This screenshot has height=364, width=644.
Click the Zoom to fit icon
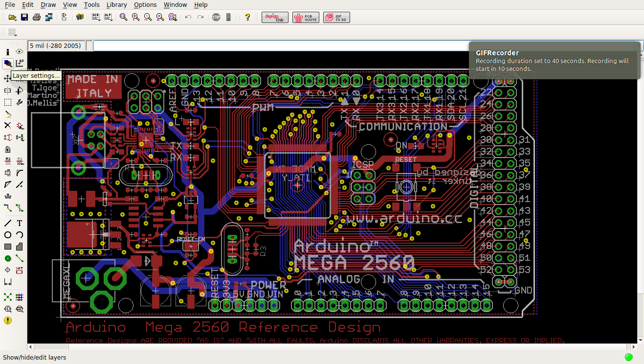click(x=123, y=17)
